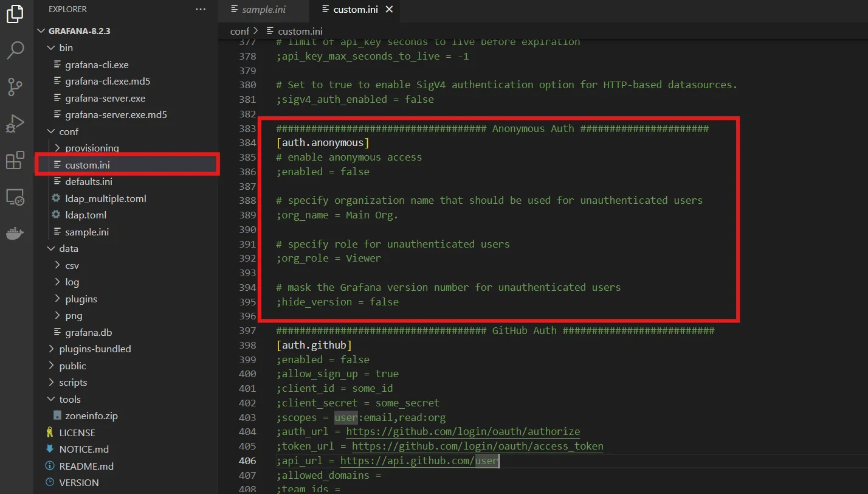Click the ;org_role = Viewer line
The height and width of the screenshot is (494, 868).
329,258
